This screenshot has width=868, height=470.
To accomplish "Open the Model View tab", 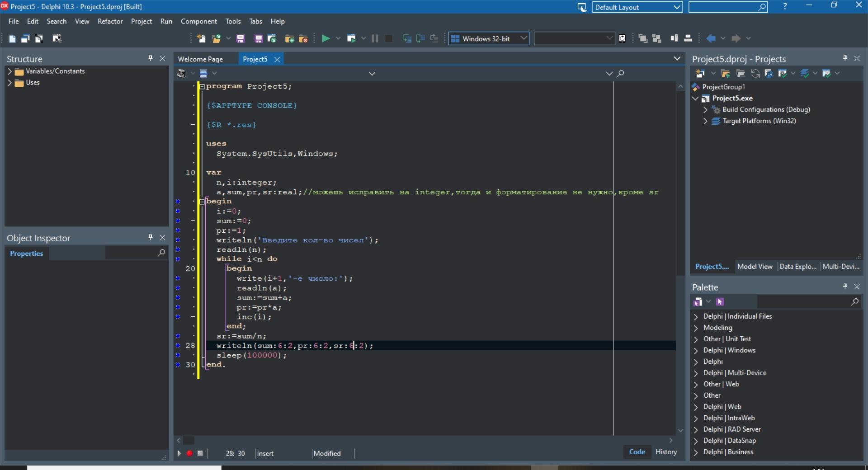I will [x=755, y=267].
